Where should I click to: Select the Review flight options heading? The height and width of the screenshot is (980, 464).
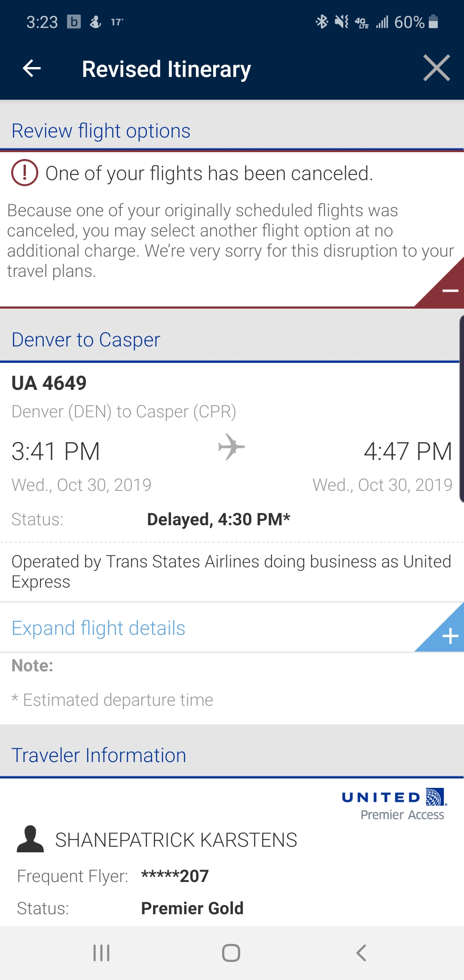pyautogui.click(x=101, y=131)
